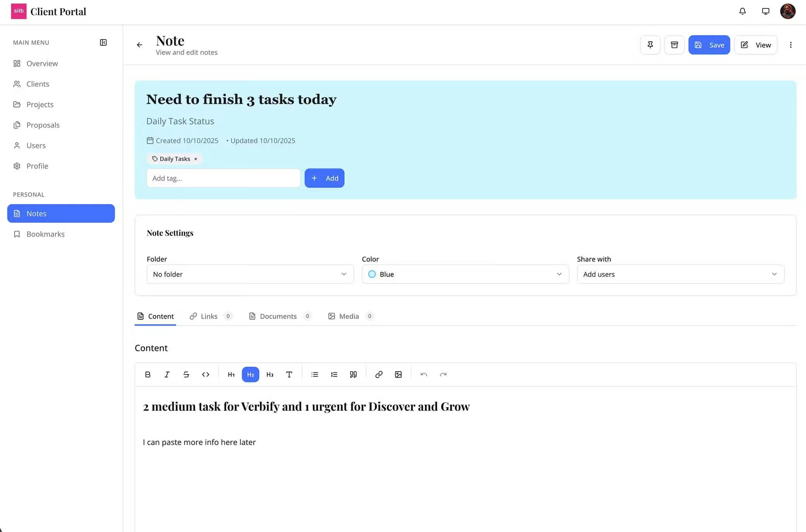This screenshot has height=532, width=806.
Task: Collapse the main menu sidebar
Action: point(103,43)
